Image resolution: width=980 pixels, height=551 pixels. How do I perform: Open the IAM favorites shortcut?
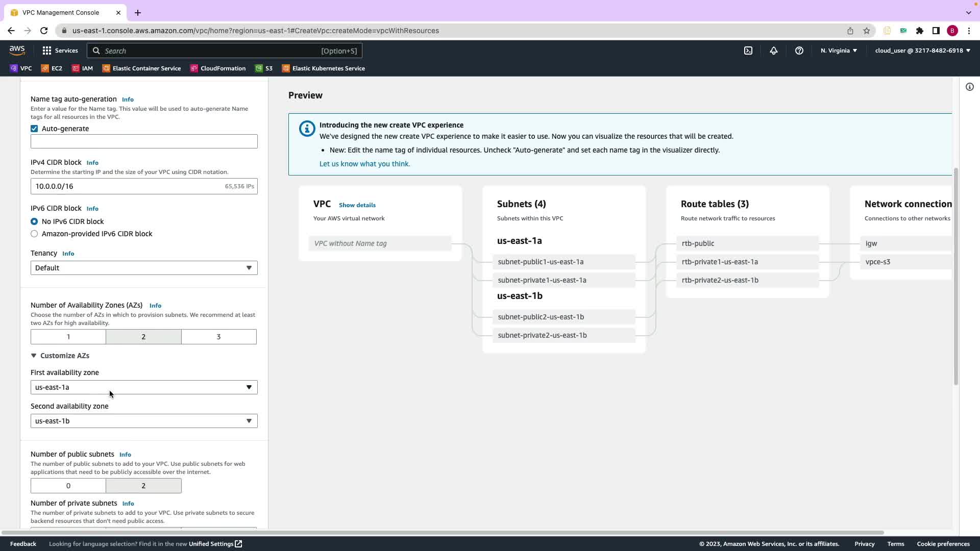point(82,68)
